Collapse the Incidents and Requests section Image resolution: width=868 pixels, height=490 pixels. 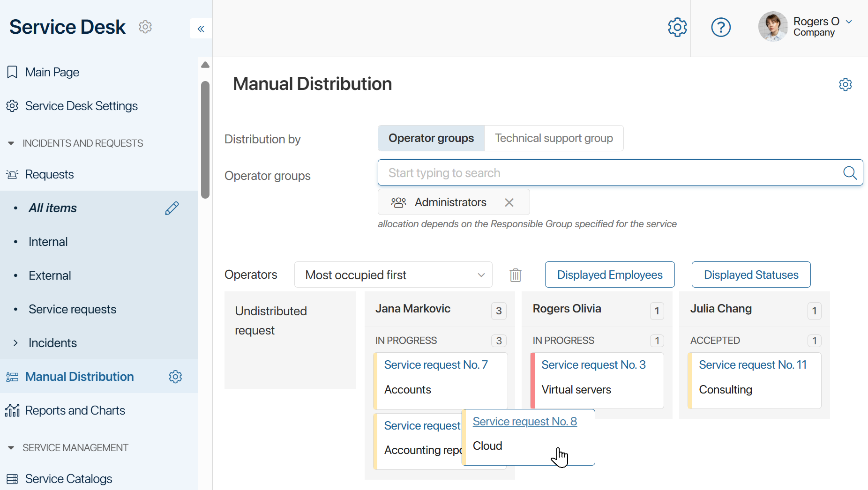tap(11, 143)
